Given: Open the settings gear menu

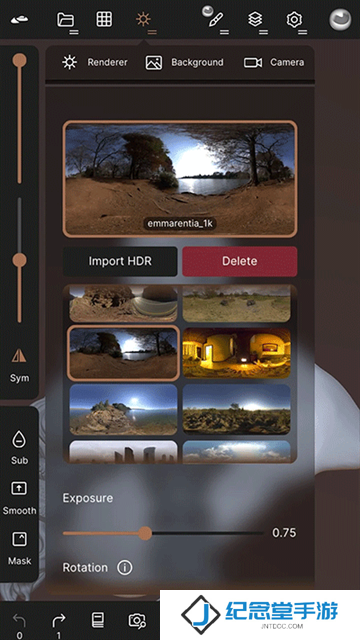Looking at the screenshot, I should pos(295,20).
